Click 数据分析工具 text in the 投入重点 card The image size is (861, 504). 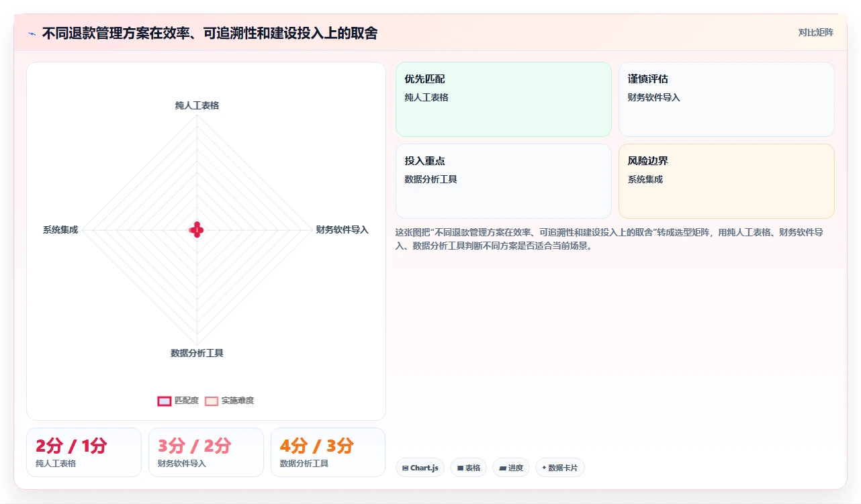431,179
